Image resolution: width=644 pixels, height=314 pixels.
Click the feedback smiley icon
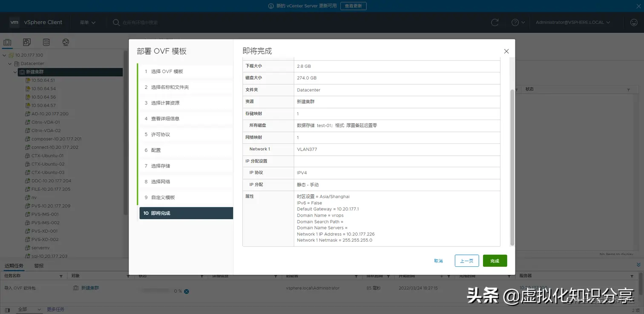pos(634,22)
